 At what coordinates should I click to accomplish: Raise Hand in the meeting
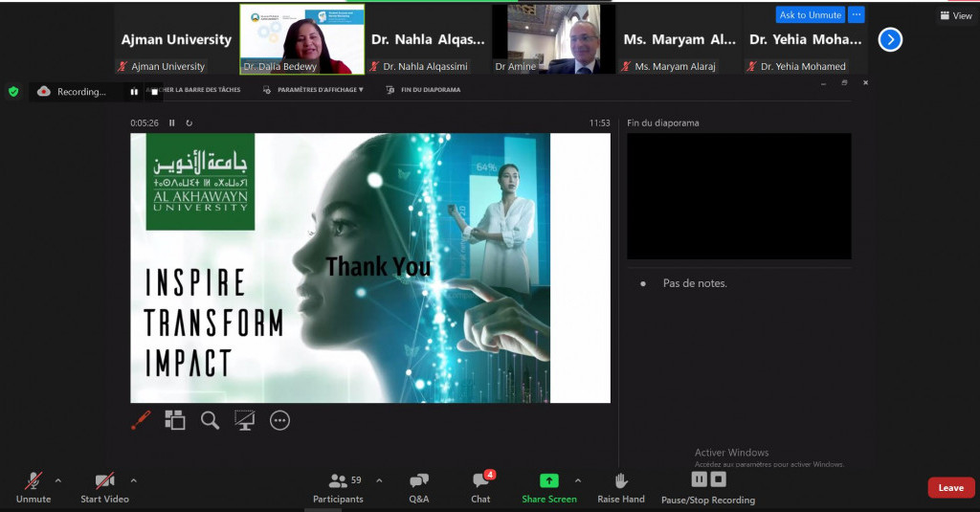(x=620, y=486)
